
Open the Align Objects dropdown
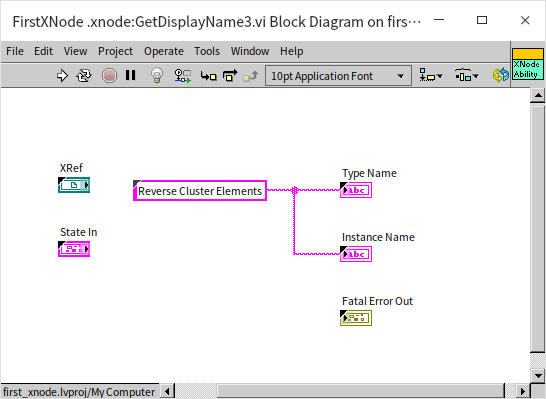[431, 75]
